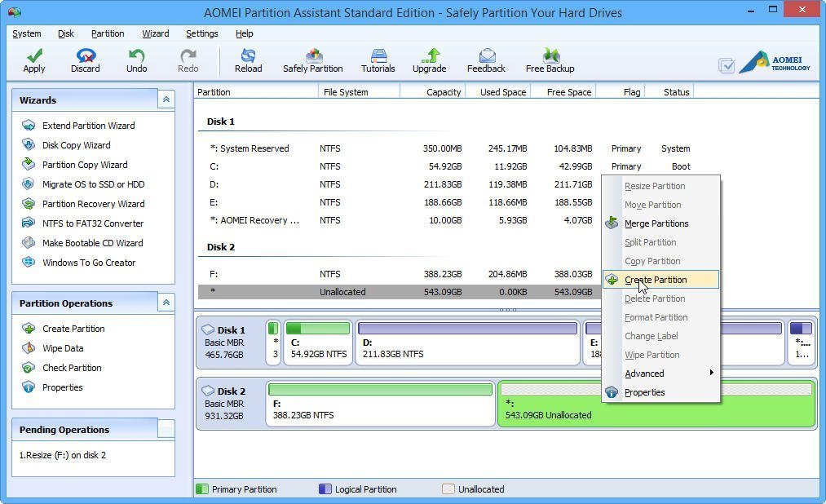Collapse the Wizards panel
This screenshot has width=826, height=504.
pyautogui.click(x=166, y=99)
